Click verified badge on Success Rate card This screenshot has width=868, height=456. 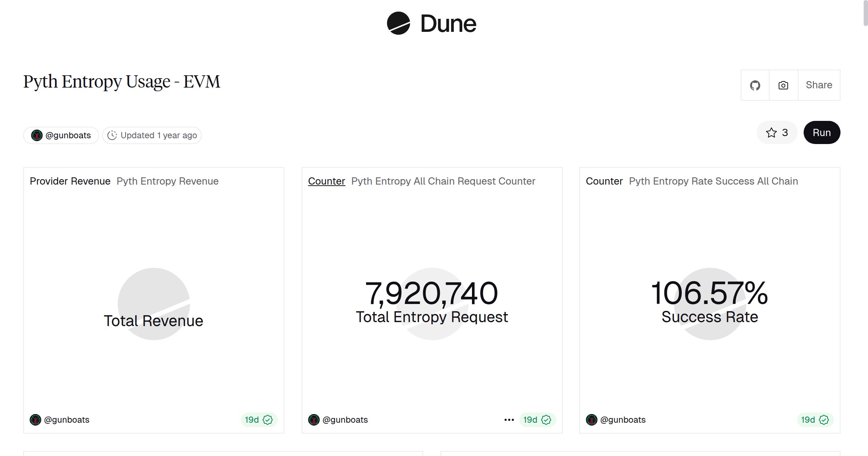(824, 420)
